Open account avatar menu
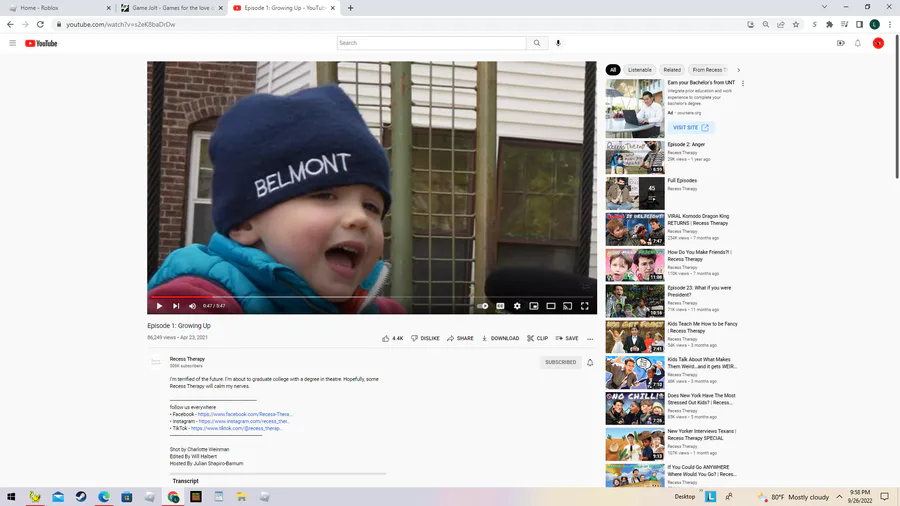The height and width of the screenshot is (506, 900). click(878, 43)
